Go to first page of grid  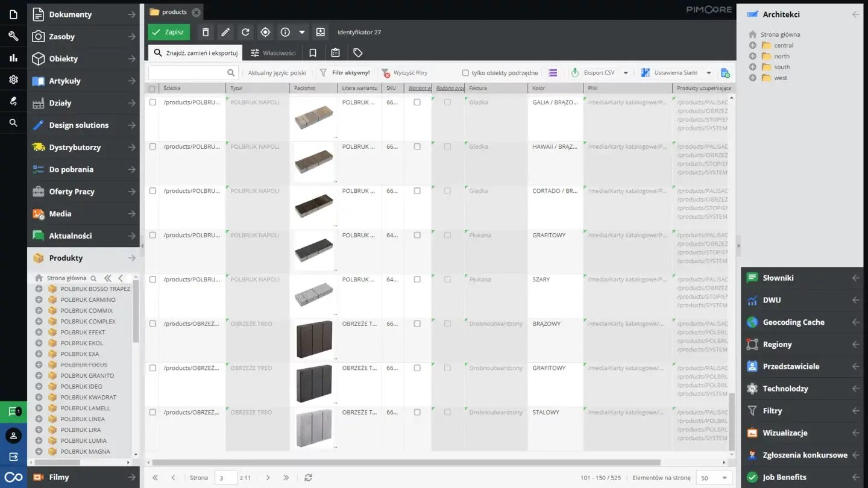pyautogui.click(x=155, y=478)
